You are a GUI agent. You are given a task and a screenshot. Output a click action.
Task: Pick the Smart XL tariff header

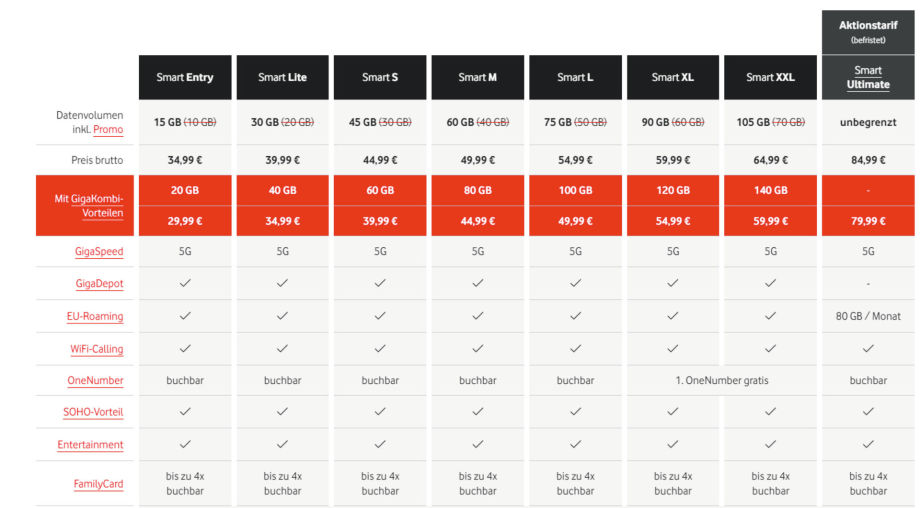[x=673, y=77]
